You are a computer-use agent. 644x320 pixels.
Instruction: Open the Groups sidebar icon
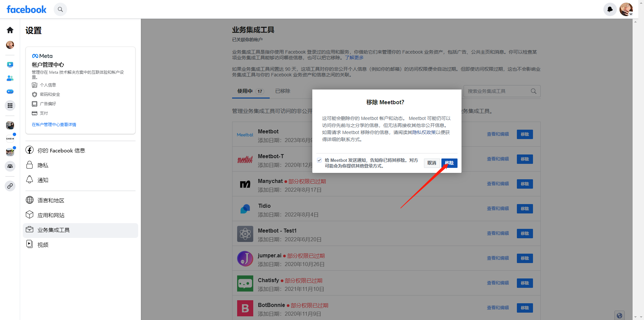[x=10, y=166]
